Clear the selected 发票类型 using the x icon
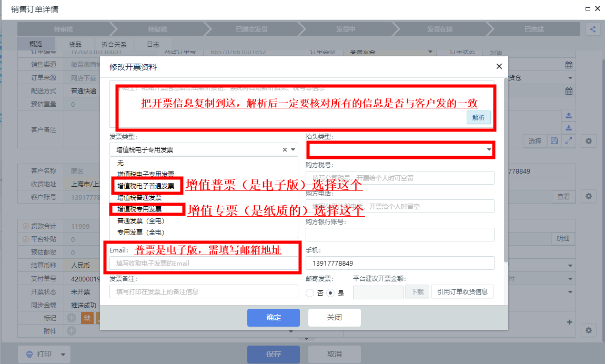This screenshot has height=364, width=605. 285,150
